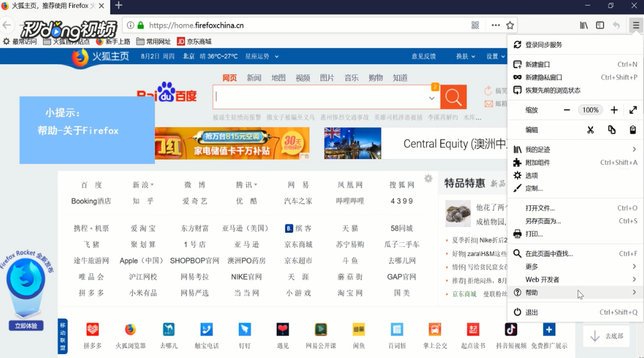Open the 哔哩哔哩 site link
644x358 pixels.
[x=350, y=201]
